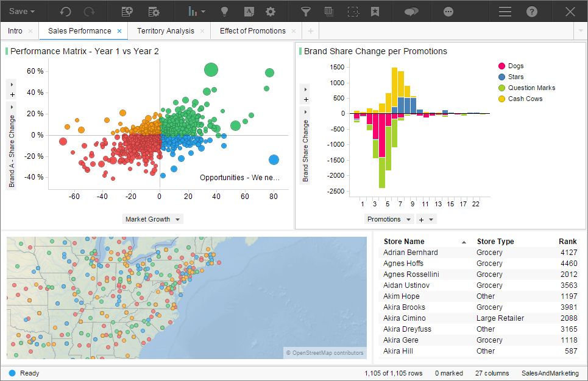The height and width of the screenshot is (381, 588).
Task: Select the Akira Cimino store row
Action: pyautogui.click(x=405, y=318)
